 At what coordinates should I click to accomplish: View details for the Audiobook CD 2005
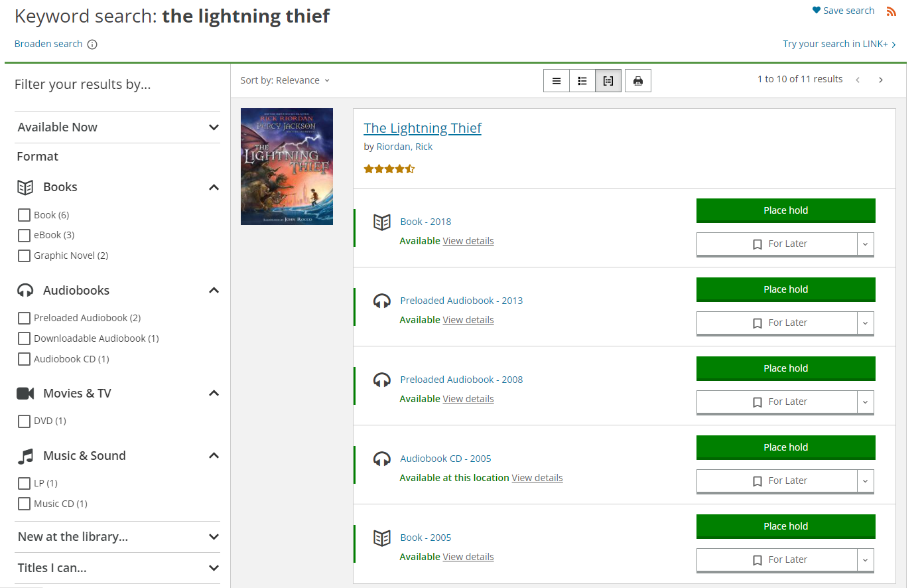pos(537,477)
